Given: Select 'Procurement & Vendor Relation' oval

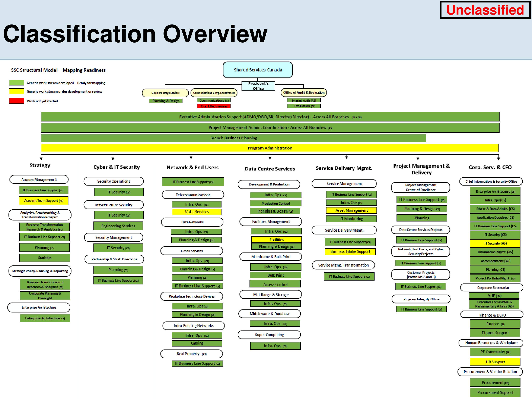Looking at the screenshot, I should click(490, 372).
